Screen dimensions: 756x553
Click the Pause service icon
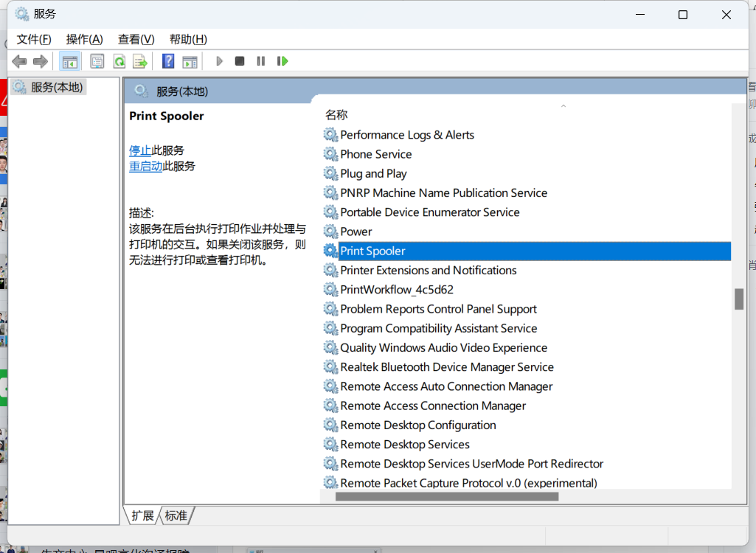(x=261, y=61)
